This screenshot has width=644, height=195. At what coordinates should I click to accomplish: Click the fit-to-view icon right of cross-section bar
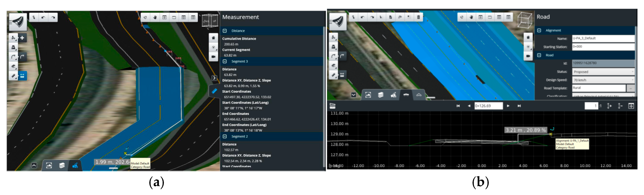(631, 106)
